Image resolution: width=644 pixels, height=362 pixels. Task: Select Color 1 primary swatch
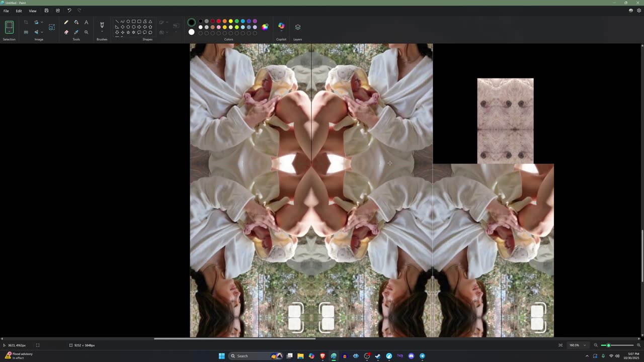pos(191,23)
